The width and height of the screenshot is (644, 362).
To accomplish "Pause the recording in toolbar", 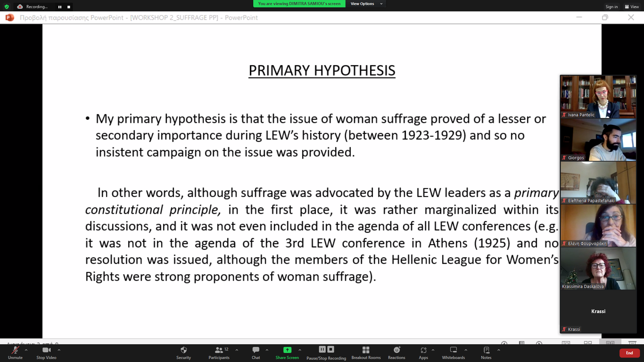I will pyautogui.click(x=322, y=349).
